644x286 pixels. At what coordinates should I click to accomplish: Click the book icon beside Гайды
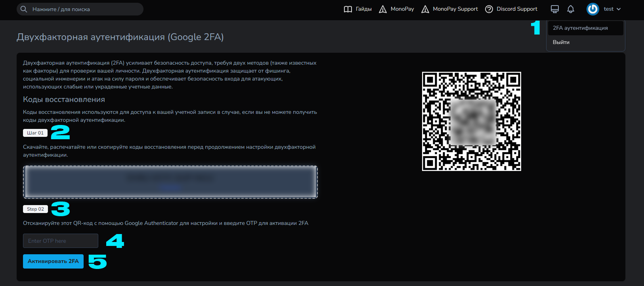(x=348, y=9)
